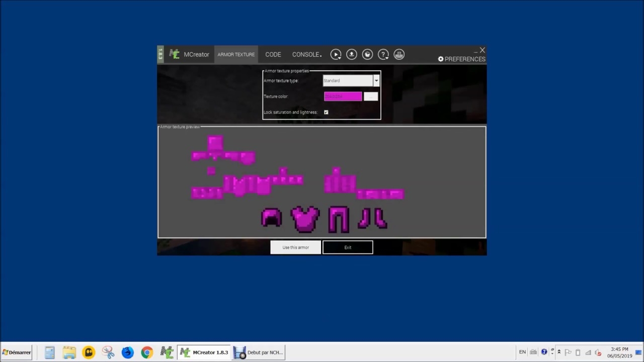Click the MCreator title text

[x=196, y=54]
